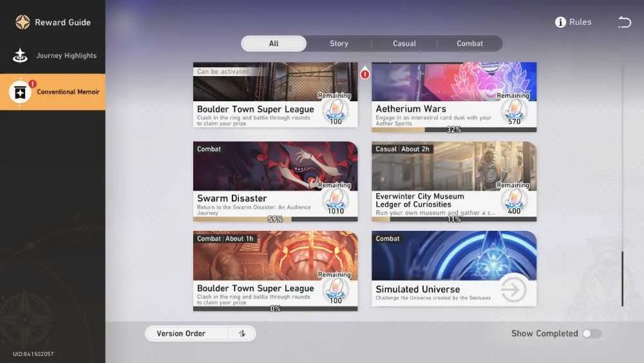Click the Aetherium Wars jade reward icon
644x363 pixels.
click(514, 112)
